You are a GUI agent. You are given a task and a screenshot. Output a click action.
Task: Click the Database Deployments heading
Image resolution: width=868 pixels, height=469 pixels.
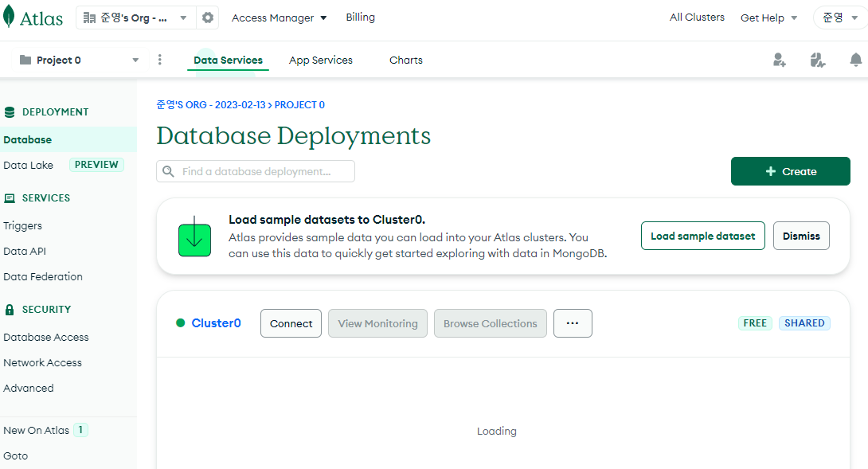[x=294, y=135]
